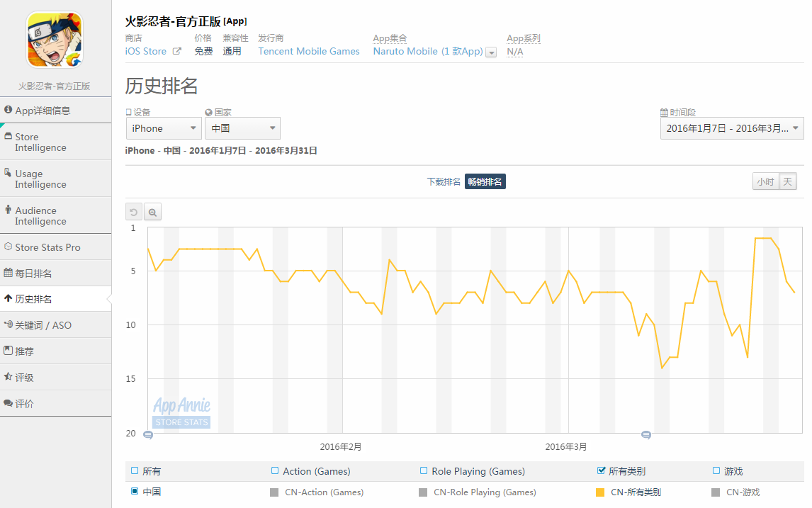Viewport: 812px width, 508px height.
Task: Open 评价 reviews page
Action: (55, 403)
